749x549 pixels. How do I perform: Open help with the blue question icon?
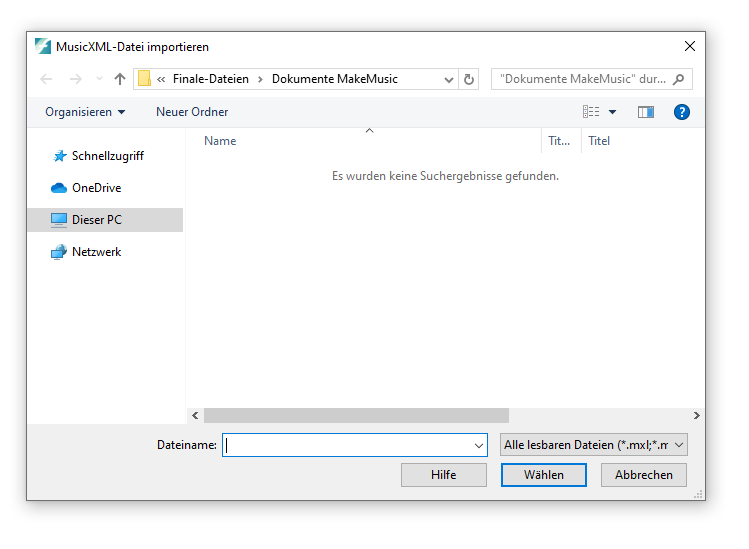pos(682,112)
